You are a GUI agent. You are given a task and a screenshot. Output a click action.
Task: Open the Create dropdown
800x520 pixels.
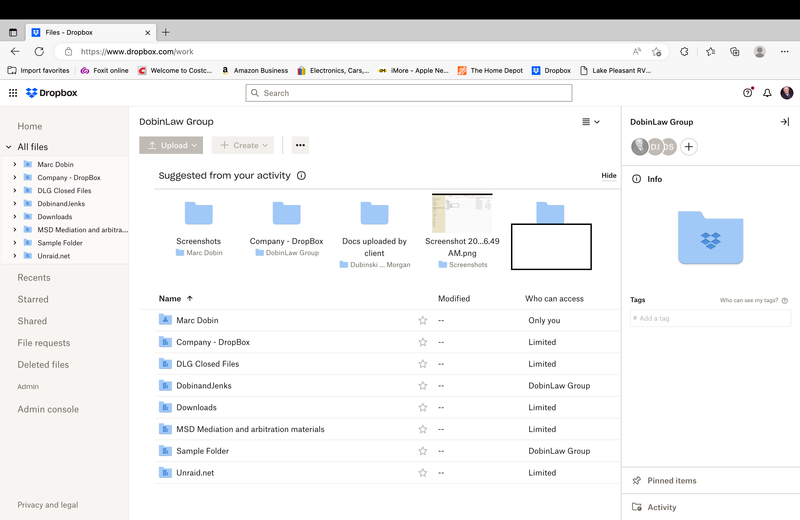coord(243,145)
